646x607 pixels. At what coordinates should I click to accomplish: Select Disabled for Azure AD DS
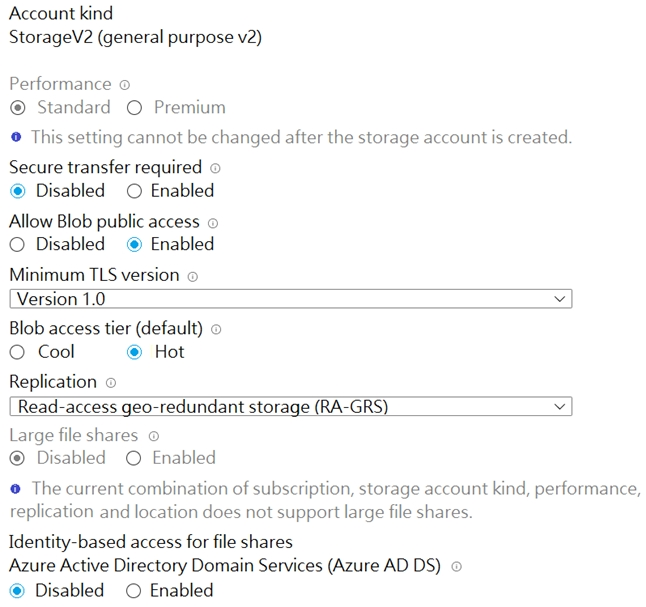[x=17, y=591]
